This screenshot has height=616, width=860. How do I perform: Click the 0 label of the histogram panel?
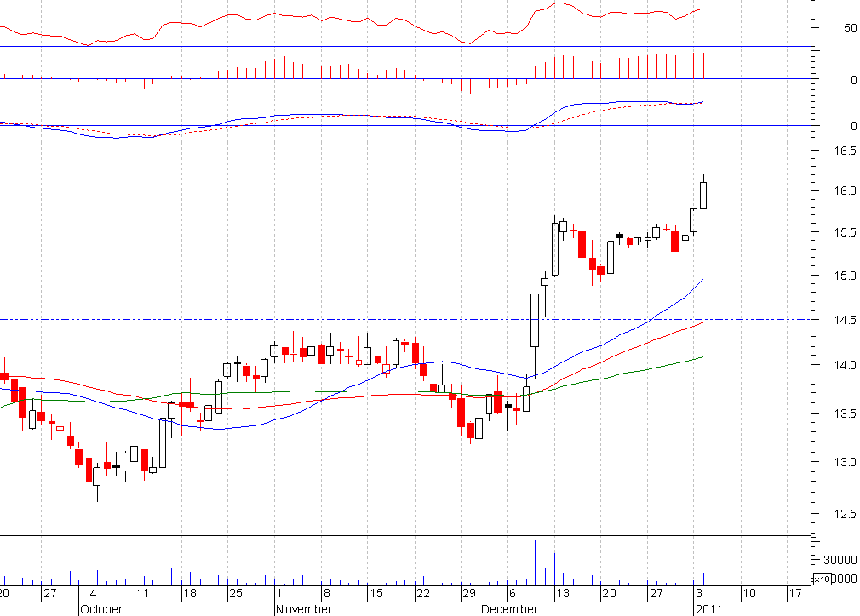coord(853,80)
